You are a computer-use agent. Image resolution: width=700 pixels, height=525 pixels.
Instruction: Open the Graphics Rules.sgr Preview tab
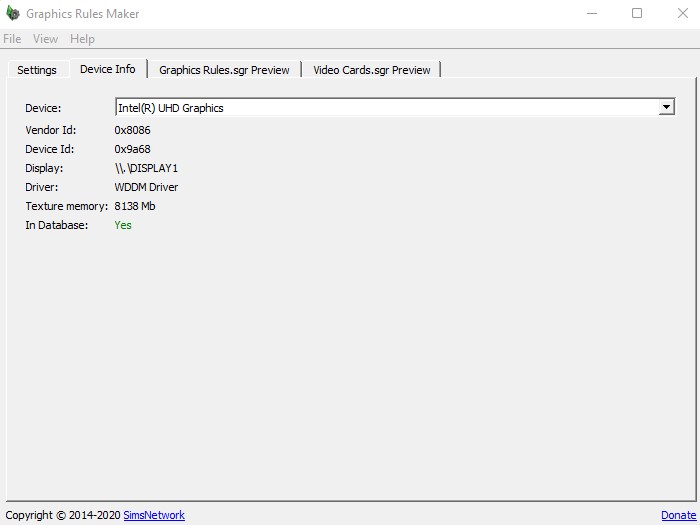pos(224,70)
